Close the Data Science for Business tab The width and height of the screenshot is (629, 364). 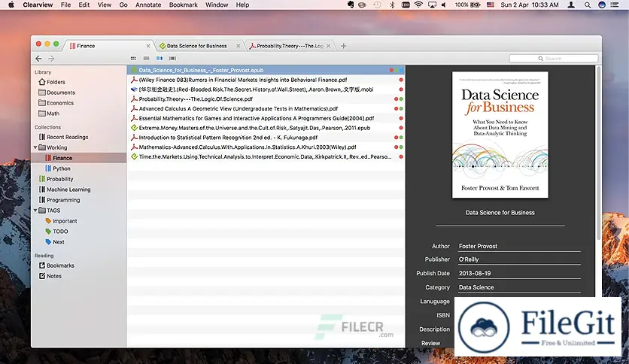coord(239,46)
